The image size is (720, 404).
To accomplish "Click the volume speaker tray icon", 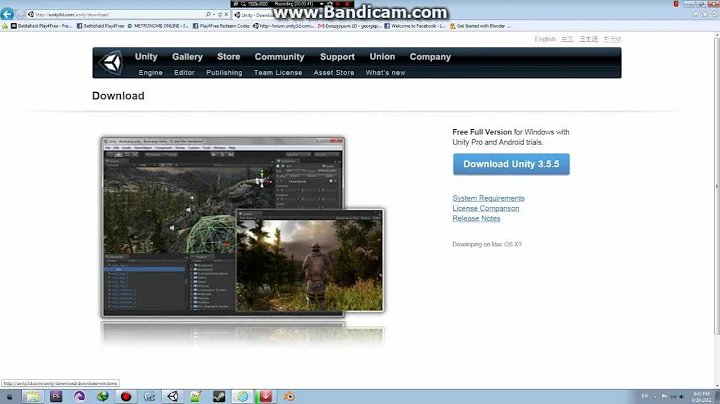I will click(x=682, y=397).
